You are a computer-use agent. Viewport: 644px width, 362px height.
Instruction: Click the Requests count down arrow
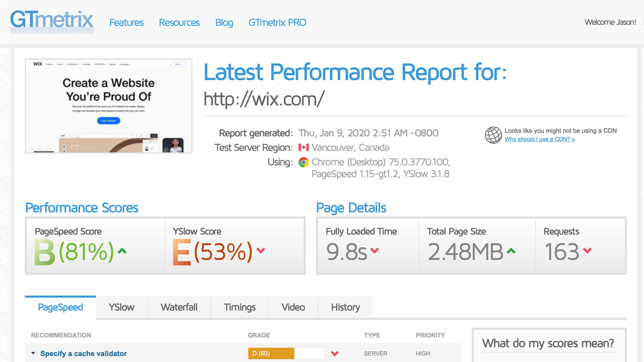[587, 250]
